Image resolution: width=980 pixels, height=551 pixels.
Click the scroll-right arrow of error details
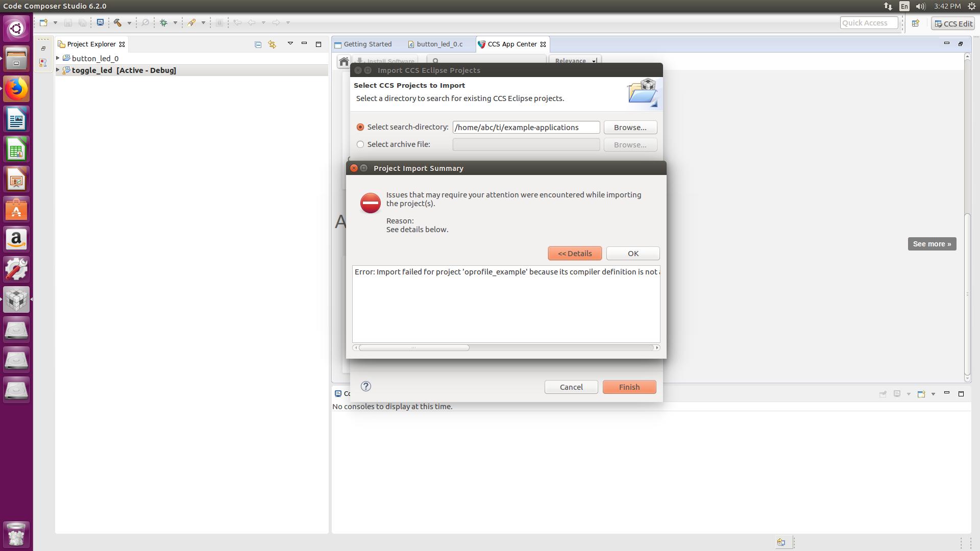[x=657, y=347]
